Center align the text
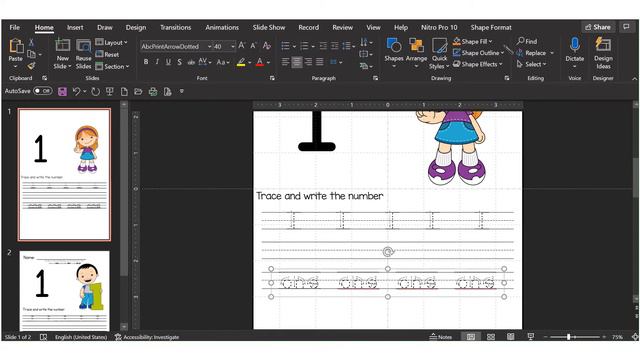The image size is (640, 360). pyautogui.click(x=297, y=62)
